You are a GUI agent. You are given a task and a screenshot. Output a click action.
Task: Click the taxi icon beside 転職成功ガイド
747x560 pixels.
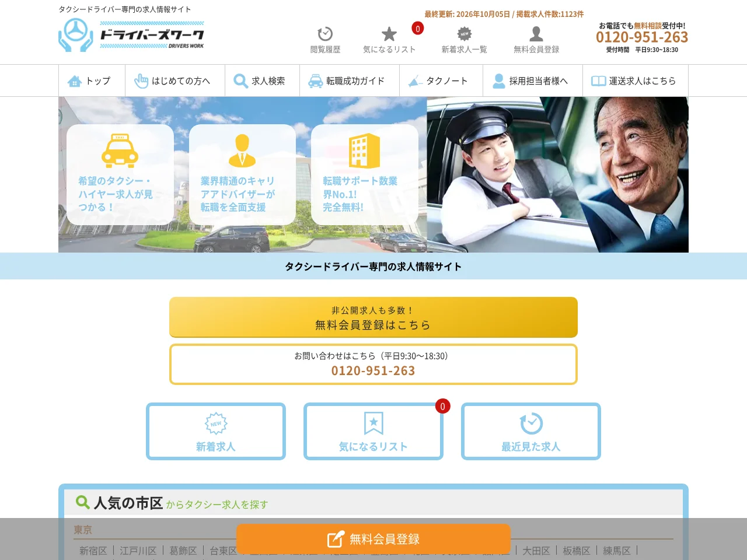316,81
